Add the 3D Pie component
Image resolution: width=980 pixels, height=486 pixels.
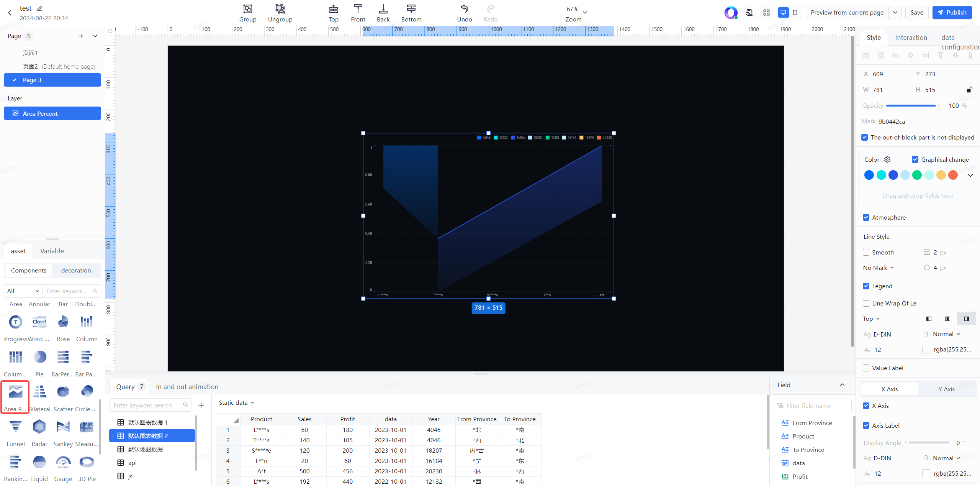point(87,462)
